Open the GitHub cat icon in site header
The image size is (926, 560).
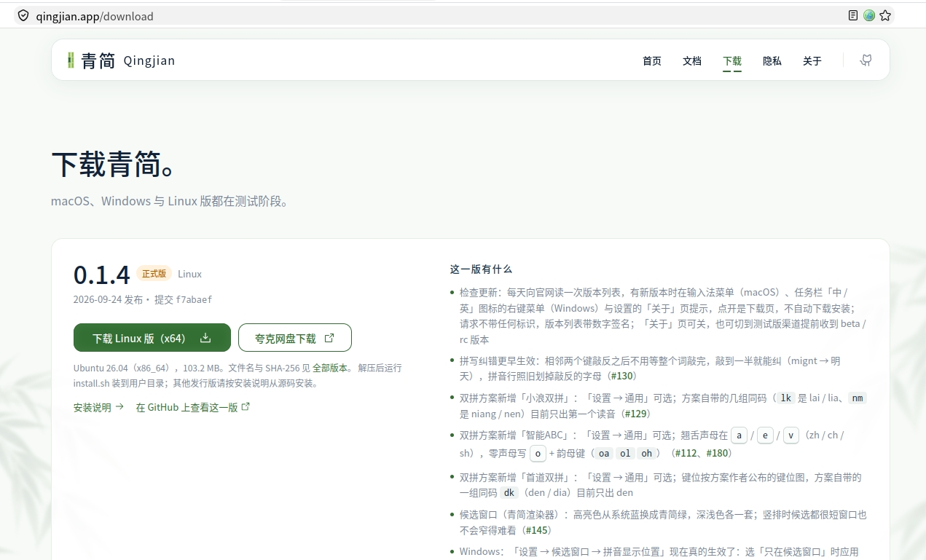866,60
